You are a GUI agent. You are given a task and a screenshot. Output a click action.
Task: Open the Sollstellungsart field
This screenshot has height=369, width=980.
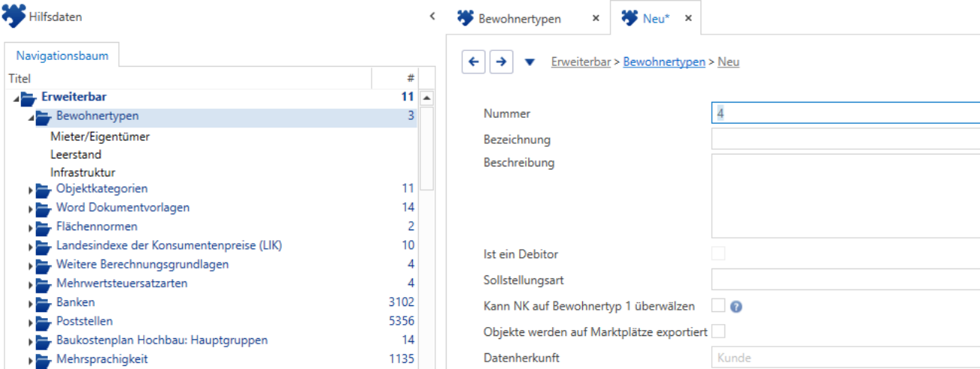point(845,280)
